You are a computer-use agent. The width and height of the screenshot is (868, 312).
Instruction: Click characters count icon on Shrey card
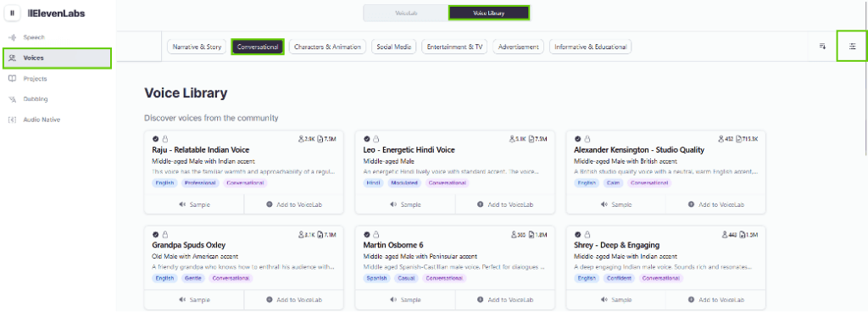743,234
